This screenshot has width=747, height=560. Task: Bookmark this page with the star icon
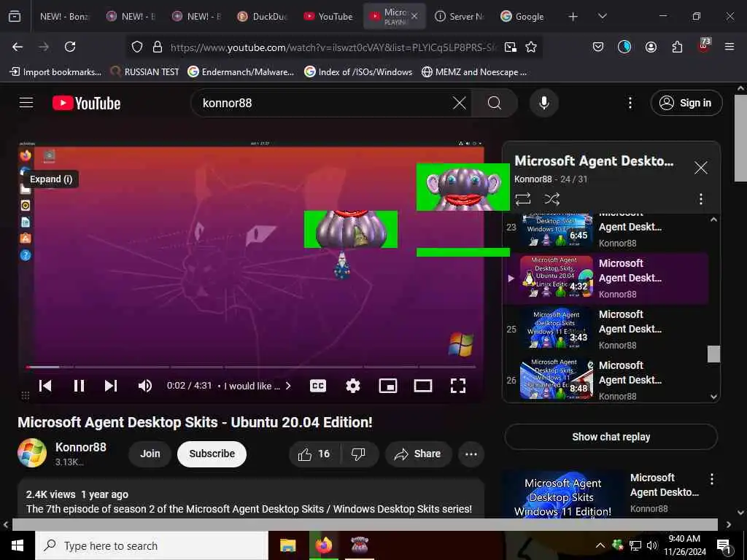click(531, 47)
